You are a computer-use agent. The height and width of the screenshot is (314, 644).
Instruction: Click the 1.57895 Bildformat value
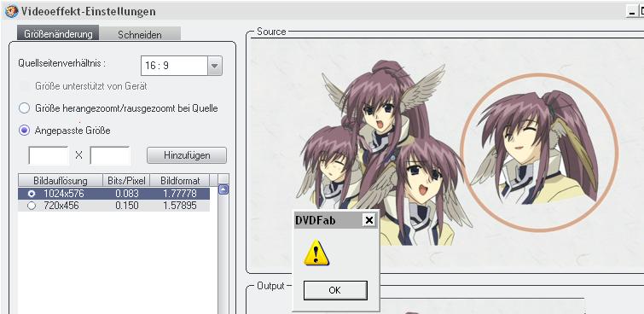click(180, 206)
